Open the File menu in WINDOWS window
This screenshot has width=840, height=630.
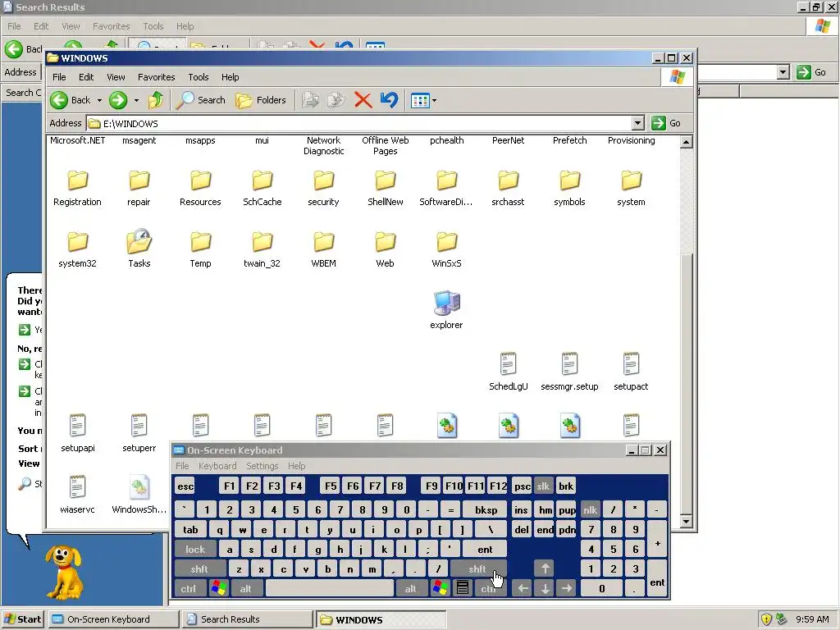point(59,77)
